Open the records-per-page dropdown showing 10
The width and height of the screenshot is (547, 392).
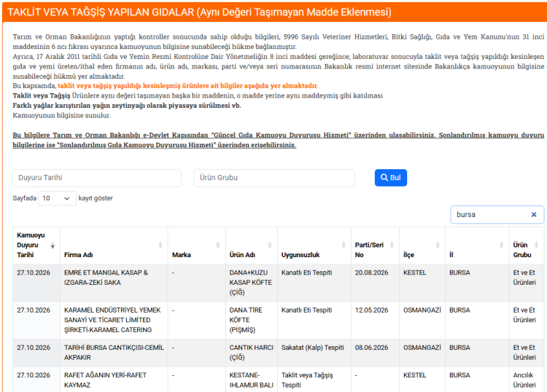pyautogui.click(x=57, y=198)
